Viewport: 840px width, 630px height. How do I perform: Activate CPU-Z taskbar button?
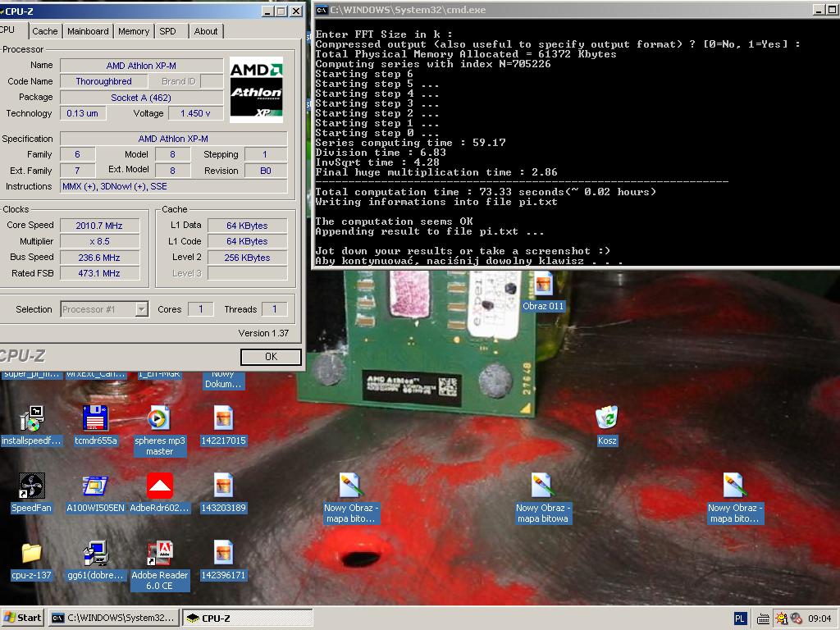tap(246, 618)
